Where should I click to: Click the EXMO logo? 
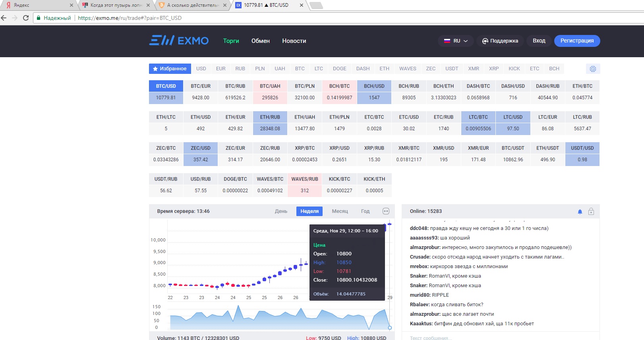179,41
